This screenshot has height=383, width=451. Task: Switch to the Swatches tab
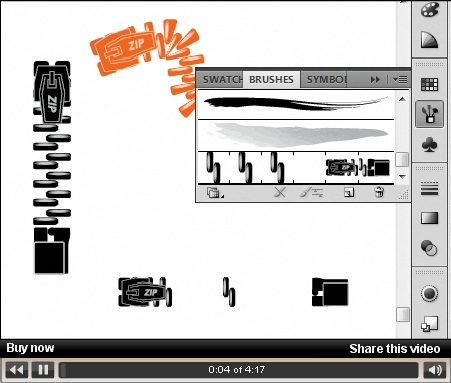point(222,80)
